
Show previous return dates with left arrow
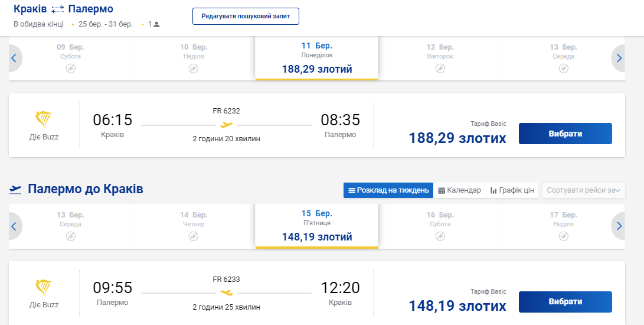click(x=14, y=226)
